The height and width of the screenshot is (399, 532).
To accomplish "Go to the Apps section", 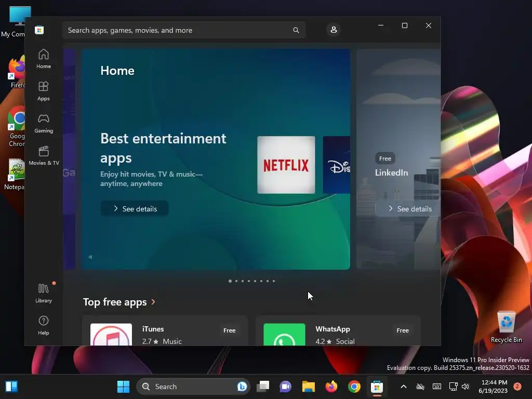I will [x=44, y=91].
